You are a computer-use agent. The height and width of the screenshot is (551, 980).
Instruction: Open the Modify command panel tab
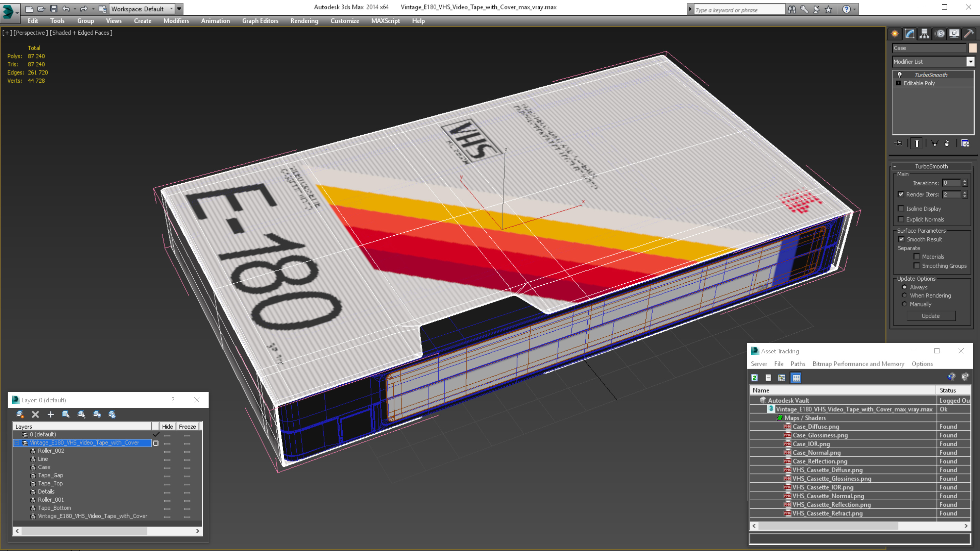click(x=910, y=34)
